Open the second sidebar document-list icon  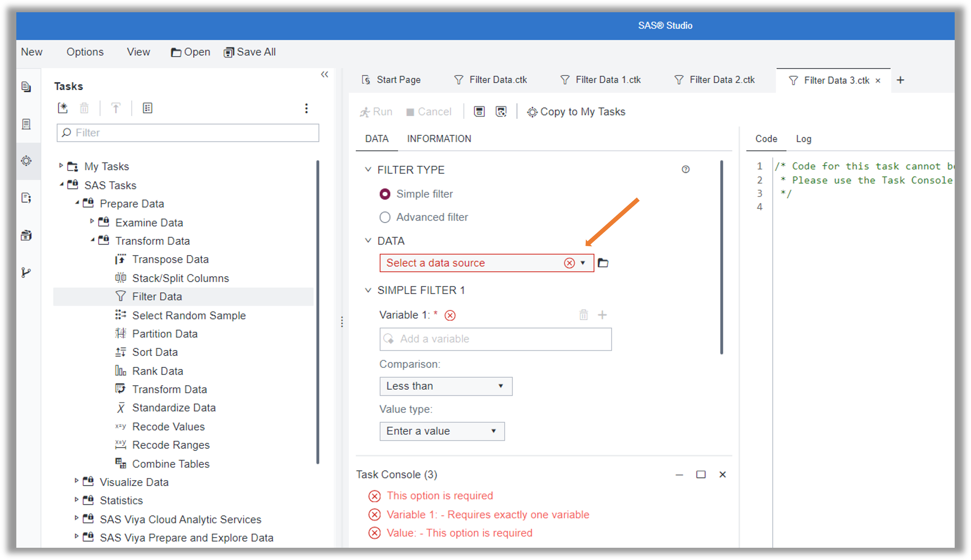point(26,124)
